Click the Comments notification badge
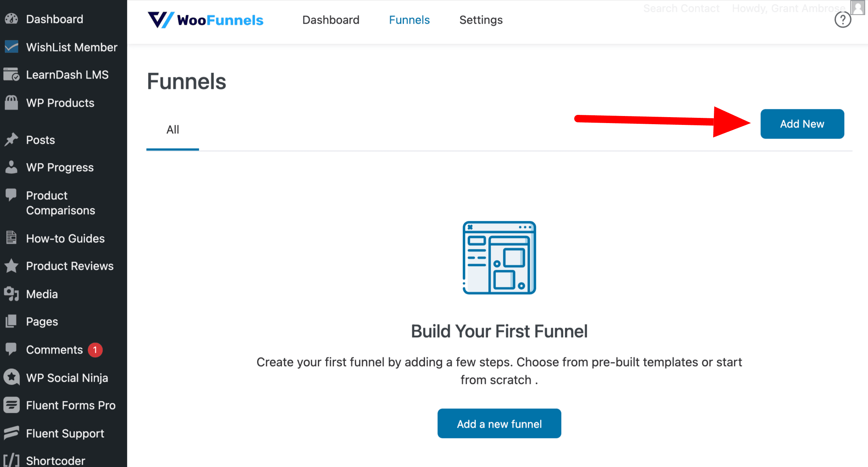The height and width of the screenshot is (467, 868). (x=96, y=350)
